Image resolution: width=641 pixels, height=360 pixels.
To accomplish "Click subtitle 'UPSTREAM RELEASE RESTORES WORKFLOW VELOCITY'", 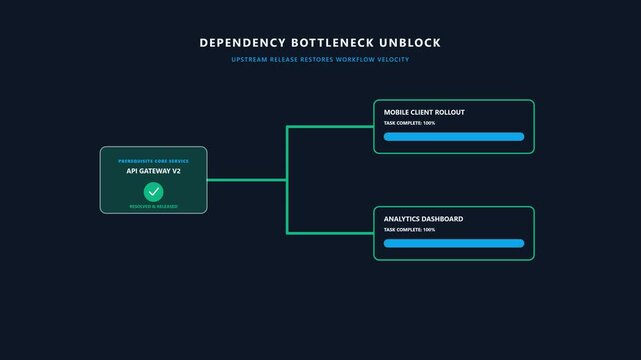I will 320,60.
